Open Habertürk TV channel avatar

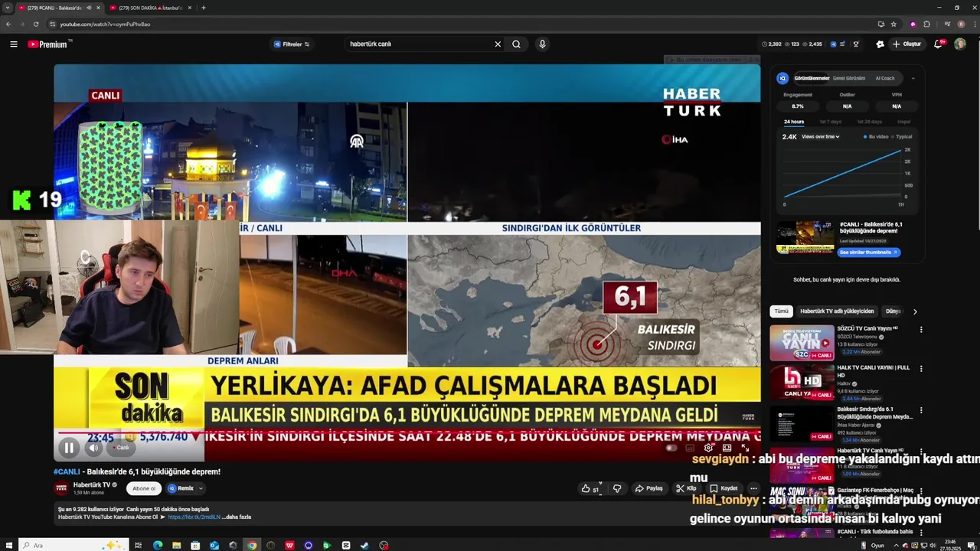(x=60, y=488)
